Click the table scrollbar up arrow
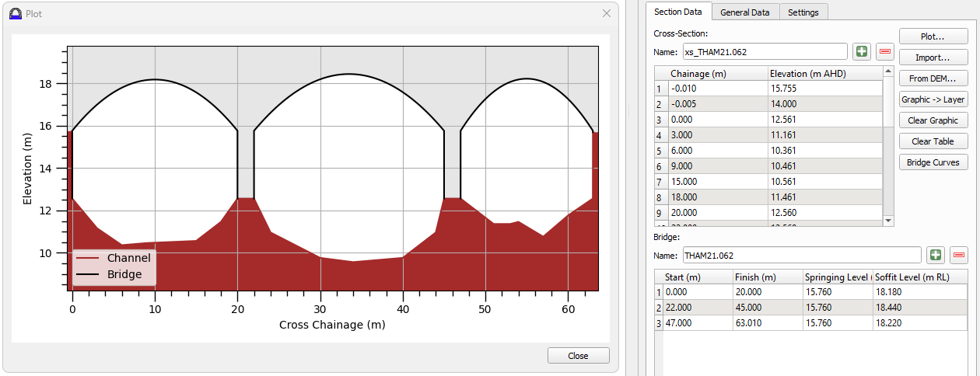 [x=889, y=71]
